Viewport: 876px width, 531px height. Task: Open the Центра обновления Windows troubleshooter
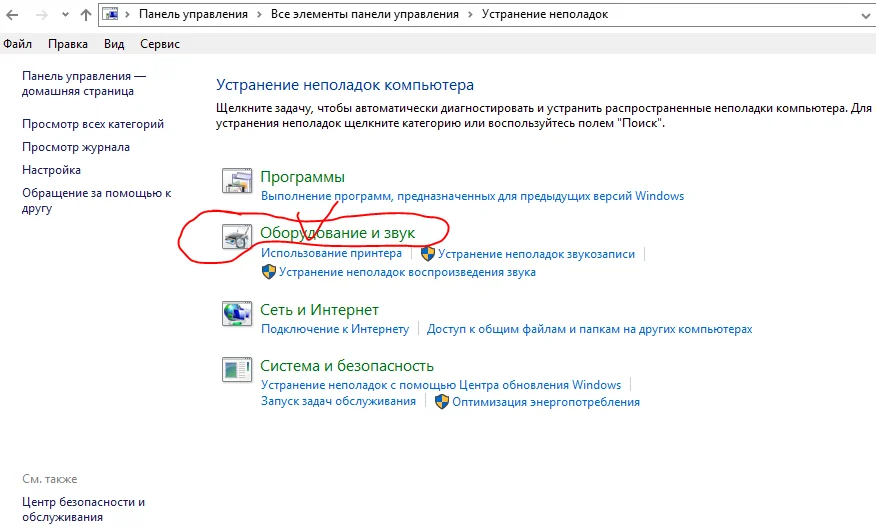[x=441, y=385]
